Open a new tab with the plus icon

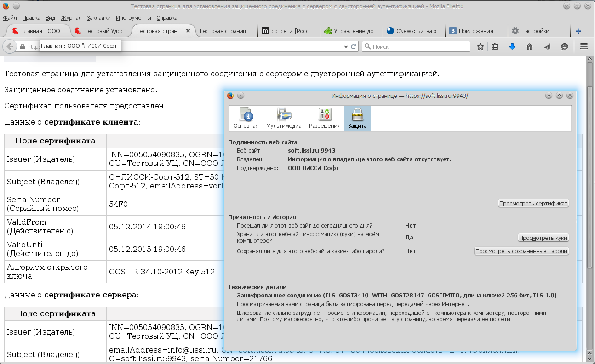tap(578, 31)
